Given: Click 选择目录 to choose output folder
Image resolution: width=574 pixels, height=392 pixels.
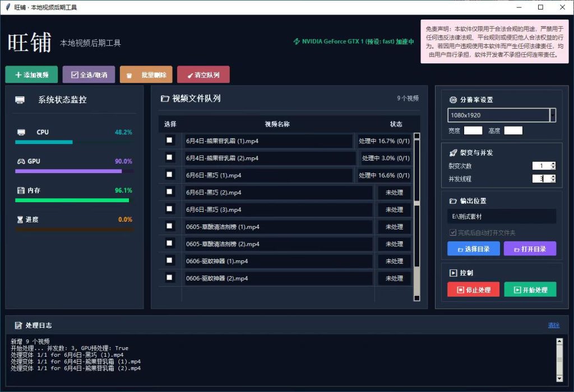Looking at the screenshot, I should 474,249.
